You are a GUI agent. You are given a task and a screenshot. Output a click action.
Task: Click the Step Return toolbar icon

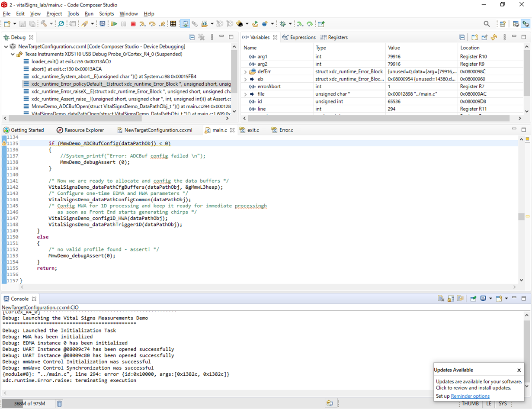click(162, 24)
